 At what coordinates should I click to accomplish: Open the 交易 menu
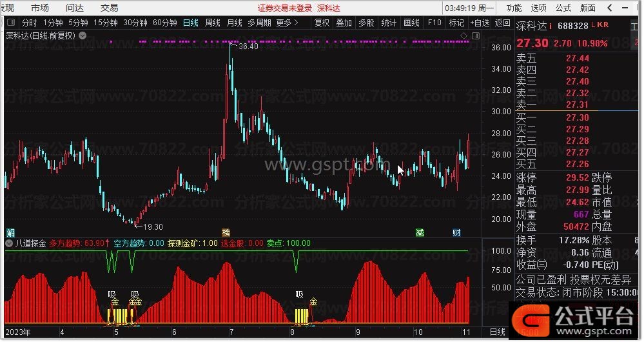point(109,8)
